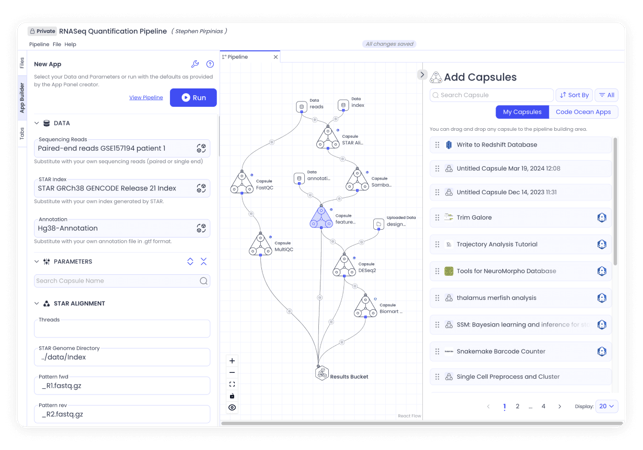This screenshot has width=643, height=450.
Task: Click the next page arrow
Action: click(559, 407)
